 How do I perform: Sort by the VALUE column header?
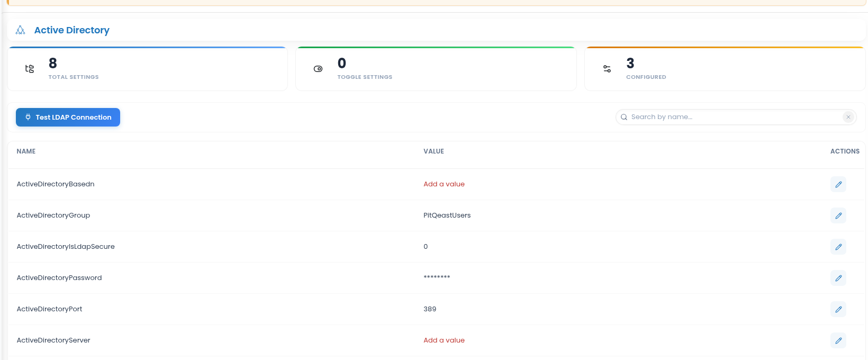click(433, 151)
